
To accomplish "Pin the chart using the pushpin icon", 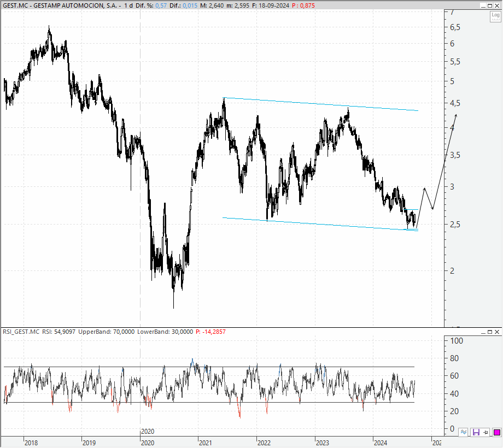I will (486, 432).
